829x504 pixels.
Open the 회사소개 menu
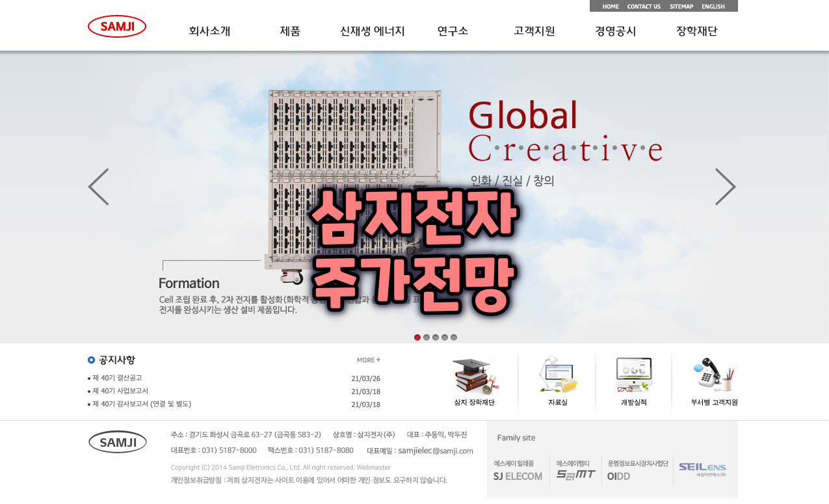[x=209, y=31]
